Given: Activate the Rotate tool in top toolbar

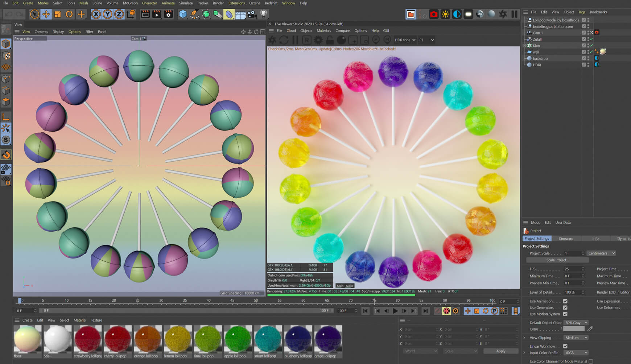Looking at the screenshot, I should click(x=69, y=14).
